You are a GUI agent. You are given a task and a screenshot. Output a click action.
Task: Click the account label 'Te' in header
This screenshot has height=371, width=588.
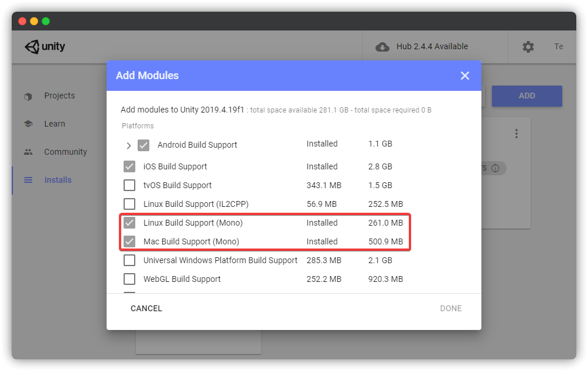coord(559,46)
